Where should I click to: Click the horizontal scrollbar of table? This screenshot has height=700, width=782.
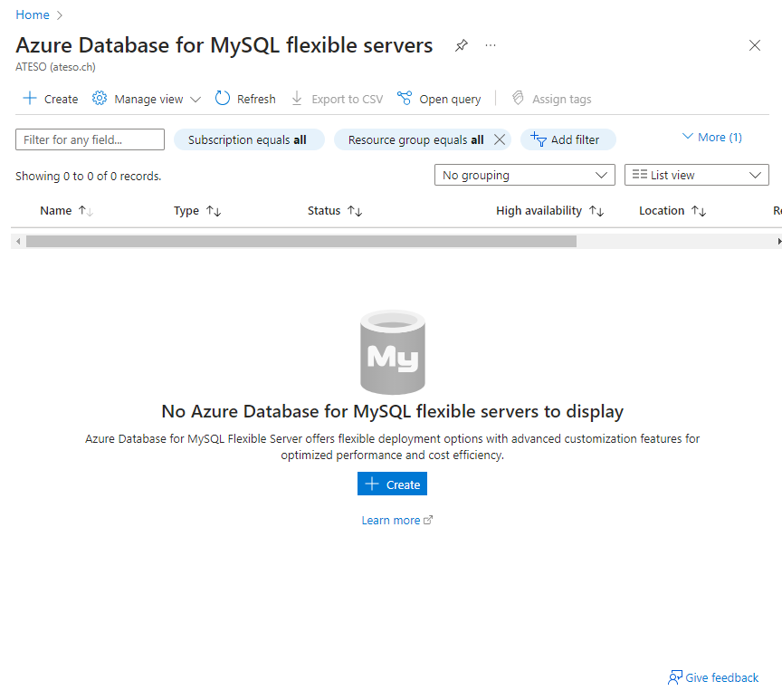[300, 242]
